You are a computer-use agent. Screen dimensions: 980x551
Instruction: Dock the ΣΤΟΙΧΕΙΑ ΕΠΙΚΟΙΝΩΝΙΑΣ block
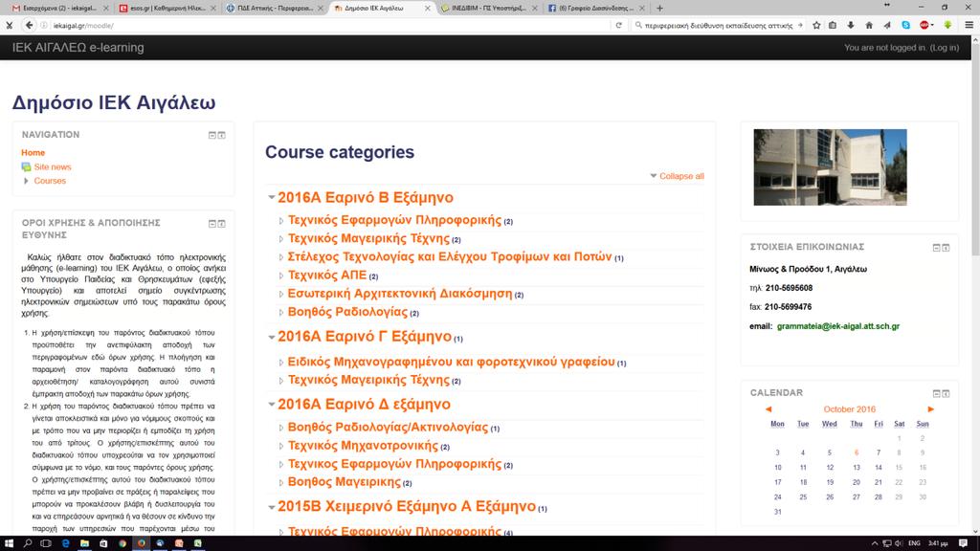[x=946, y=248]
